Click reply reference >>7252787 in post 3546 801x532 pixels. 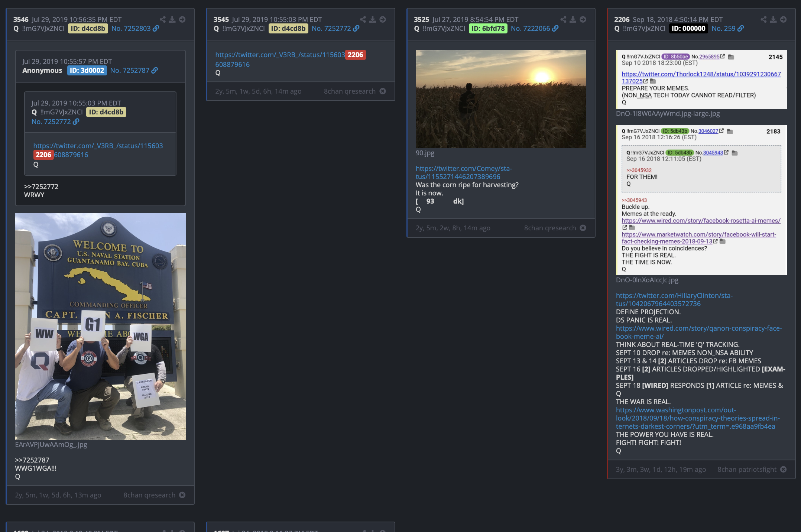coord(32,460)
